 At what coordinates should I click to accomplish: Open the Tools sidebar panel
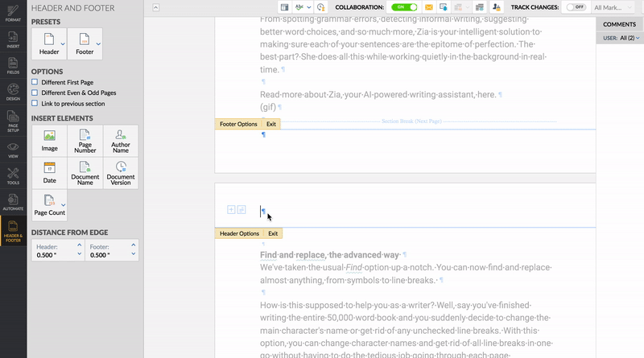click(13, 176)
